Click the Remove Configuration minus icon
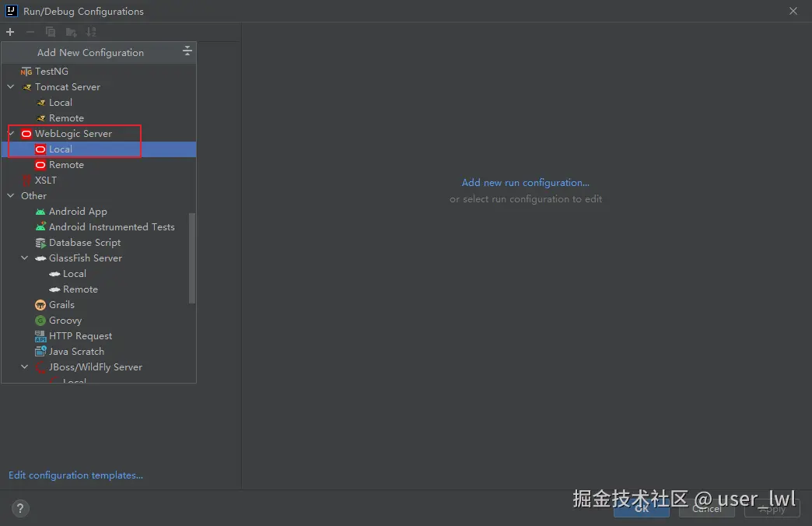 (x=30, y=32)
